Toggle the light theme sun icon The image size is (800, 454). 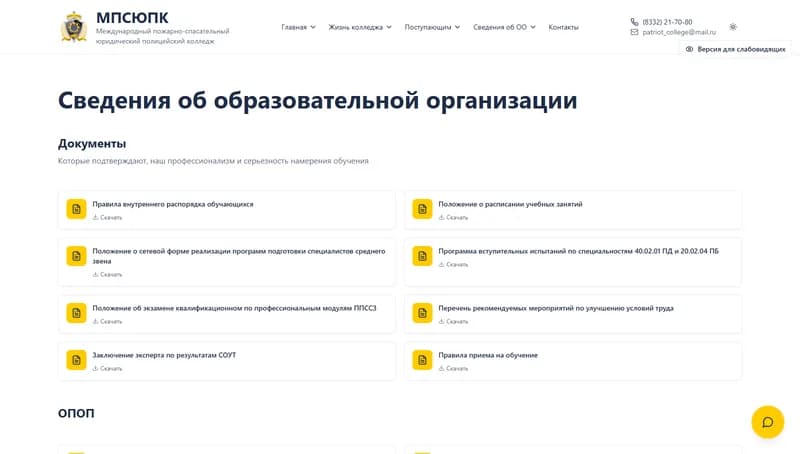pyautogui.click(x=733, y=27)
